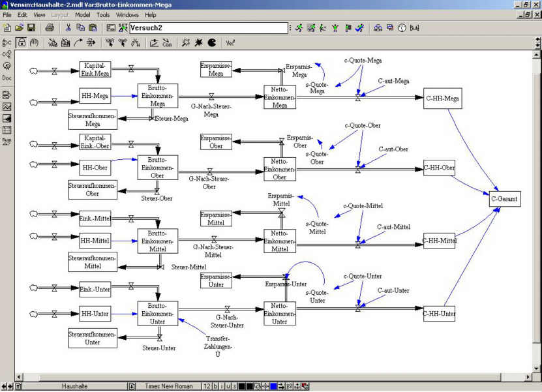
Task: Toggle italic text in status bar
Action: click(222, 386)
